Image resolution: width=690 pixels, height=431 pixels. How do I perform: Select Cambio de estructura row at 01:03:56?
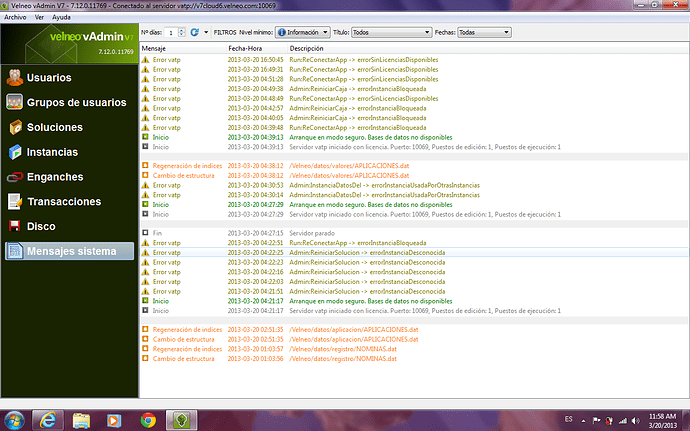click(414, 358)
